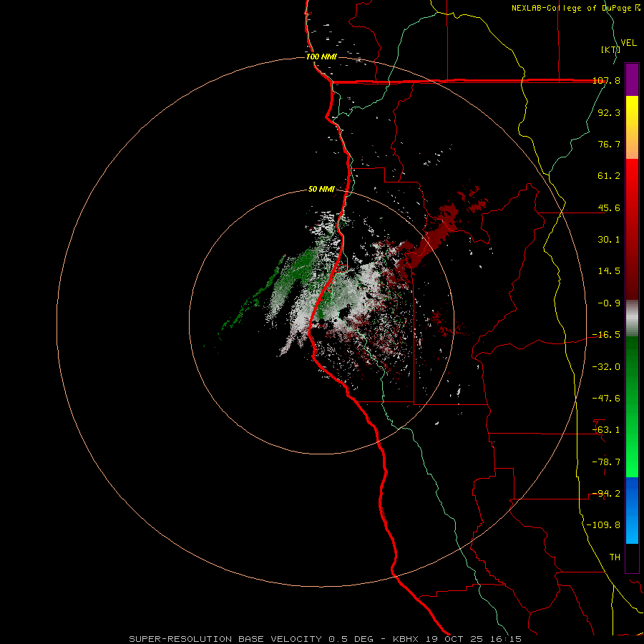Click the gray near-zero segment of the color bar

click(x=632, y=318)
